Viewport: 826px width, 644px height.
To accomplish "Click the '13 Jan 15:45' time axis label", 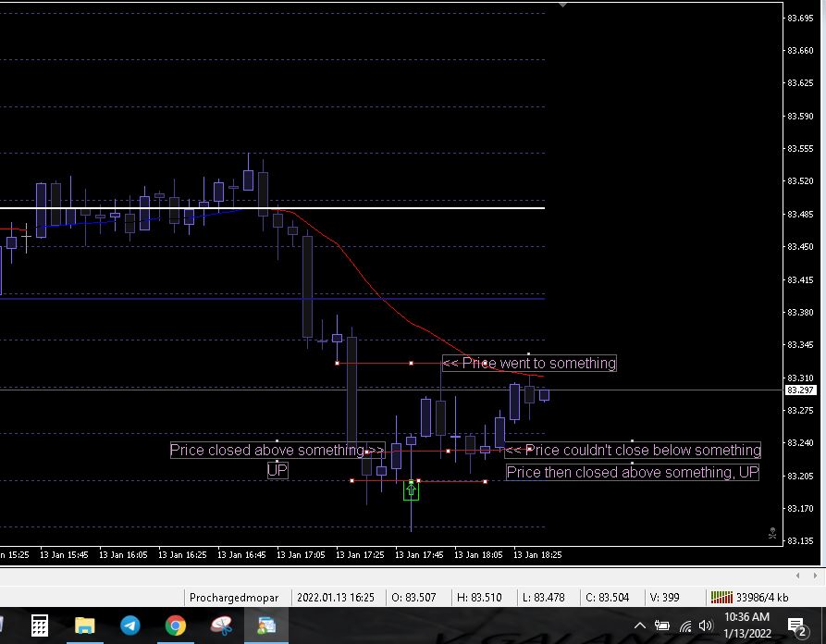I will (64, 555).
